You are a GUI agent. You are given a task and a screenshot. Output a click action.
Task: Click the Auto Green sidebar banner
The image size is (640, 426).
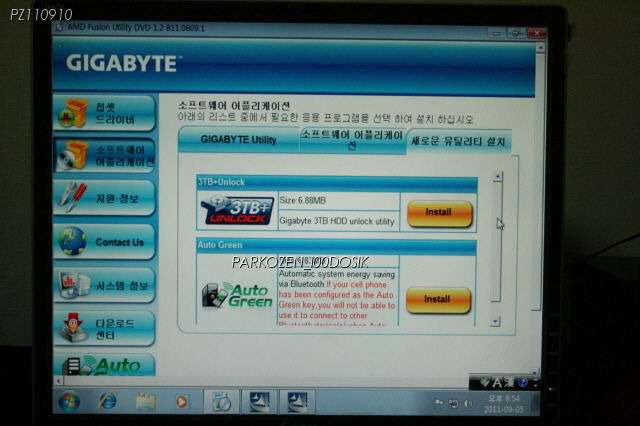pyautogui.click(x=104, y=364)
